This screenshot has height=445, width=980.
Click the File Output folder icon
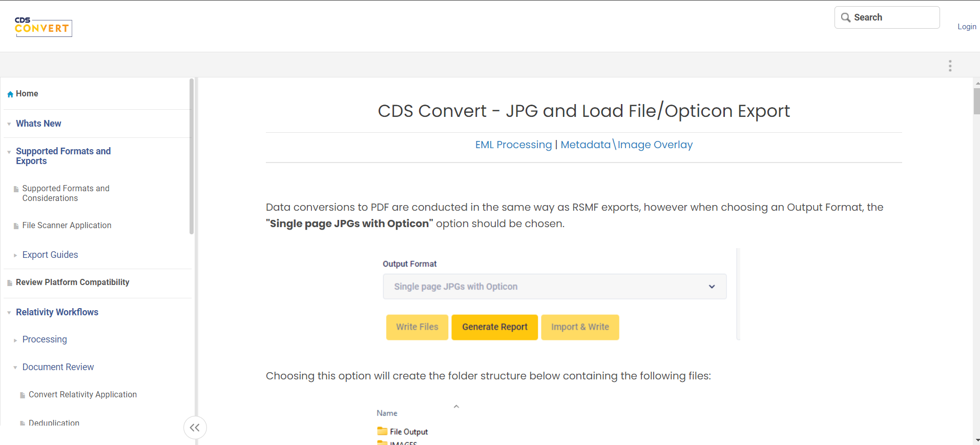[x=382, y=431]
